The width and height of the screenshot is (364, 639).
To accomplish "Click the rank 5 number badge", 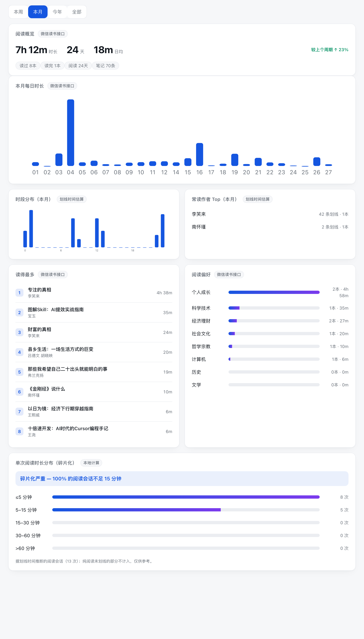I will coord(19,372).
